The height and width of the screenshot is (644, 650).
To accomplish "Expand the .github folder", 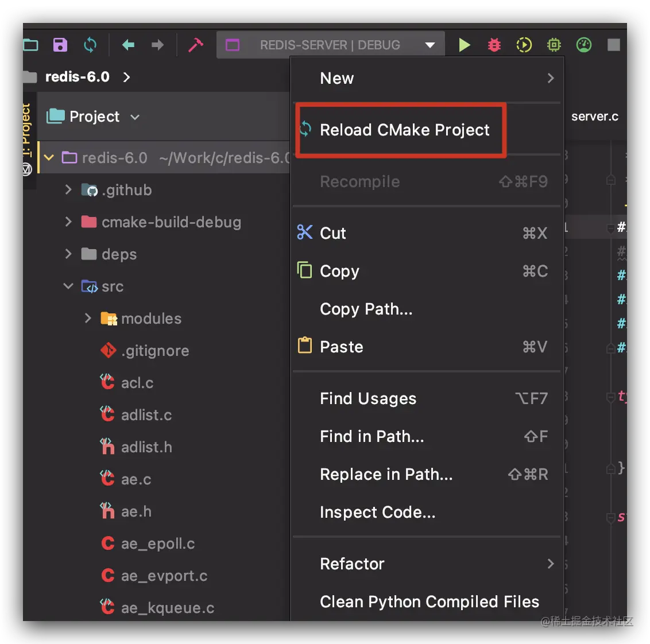I will (68, 190).
